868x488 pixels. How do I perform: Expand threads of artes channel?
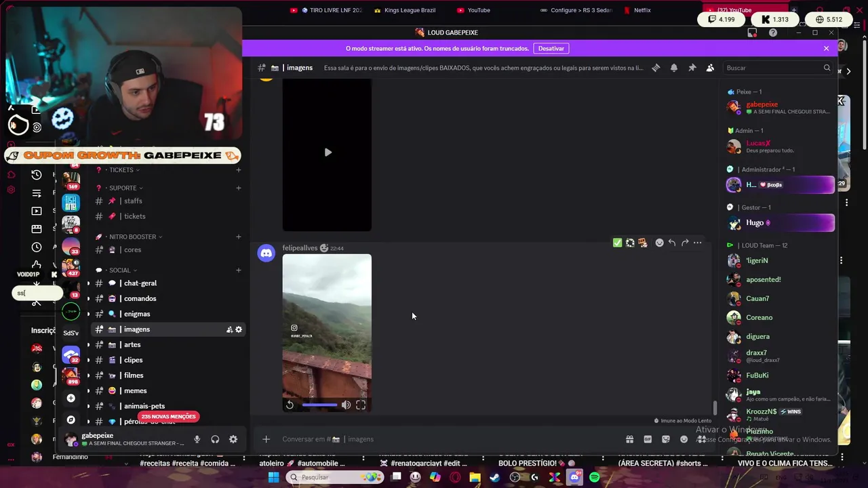[x=88, y=345]
